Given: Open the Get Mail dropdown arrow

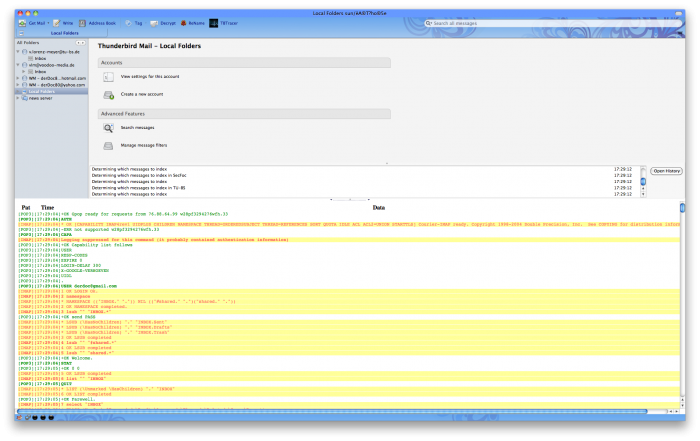Looking at the screenshot, I should click(48, 23).
